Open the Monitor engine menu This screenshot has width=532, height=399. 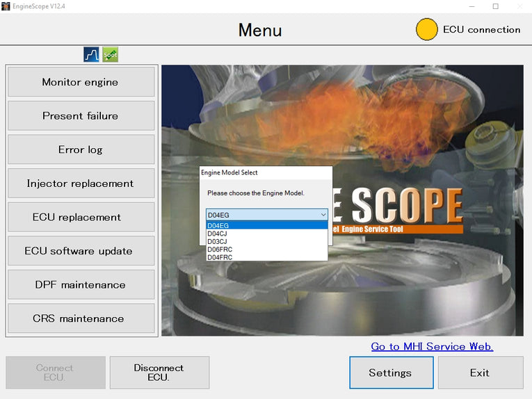click(81, 82)
